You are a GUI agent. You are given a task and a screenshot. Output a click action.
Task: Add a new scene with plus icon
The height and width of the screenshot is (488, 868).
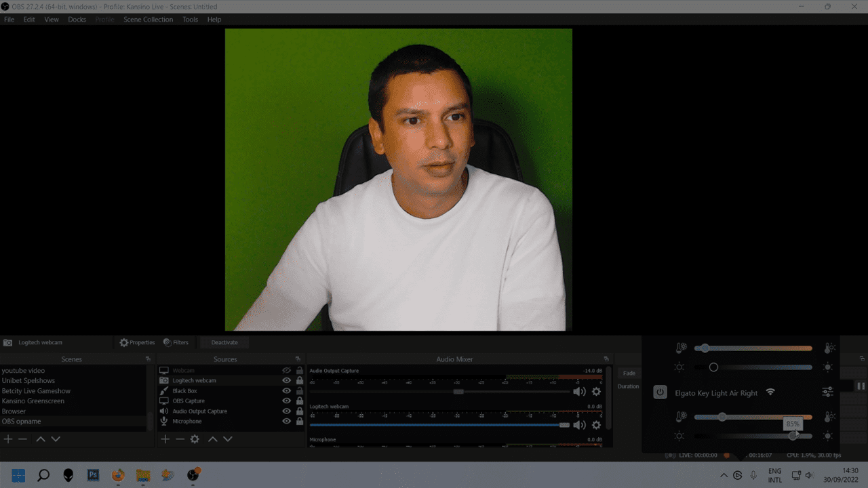point(8,439)
